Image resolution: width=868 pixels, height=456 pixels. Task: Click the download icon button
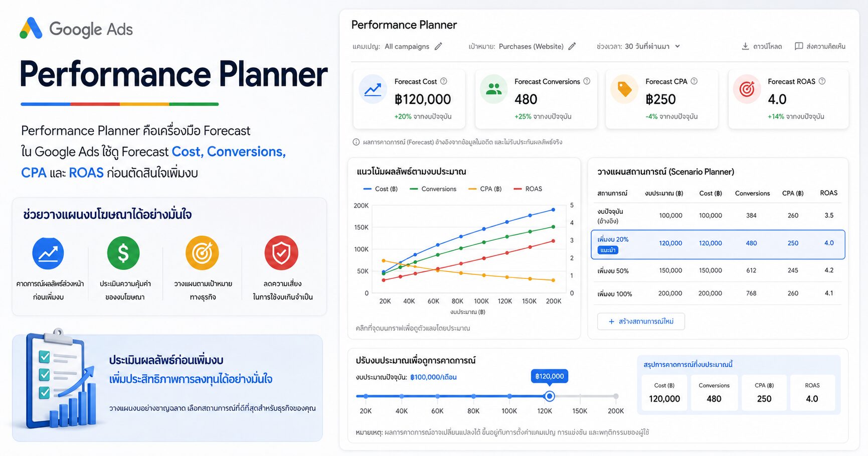click(745, 46)
